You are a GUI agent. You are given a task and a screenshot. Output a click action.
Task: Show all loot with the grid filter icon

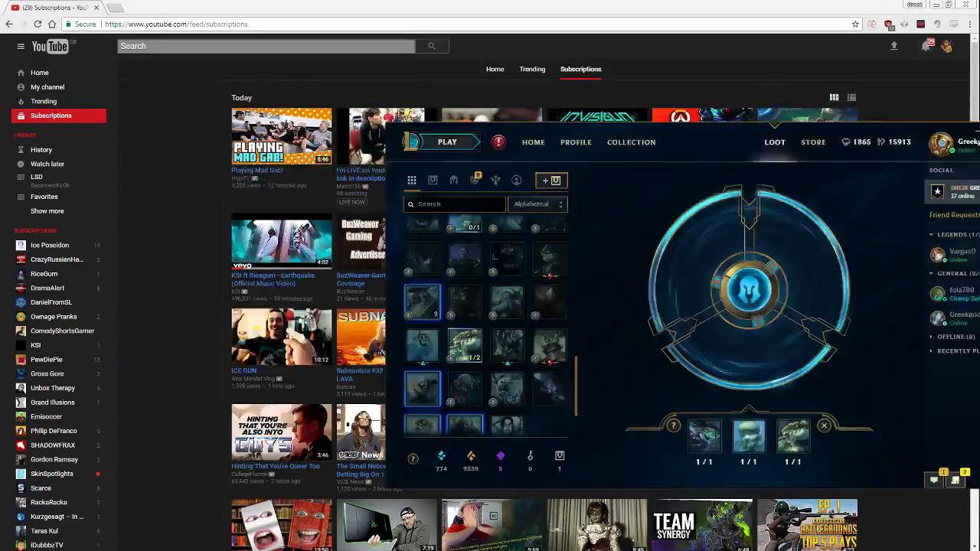click(x=412, y=181)
